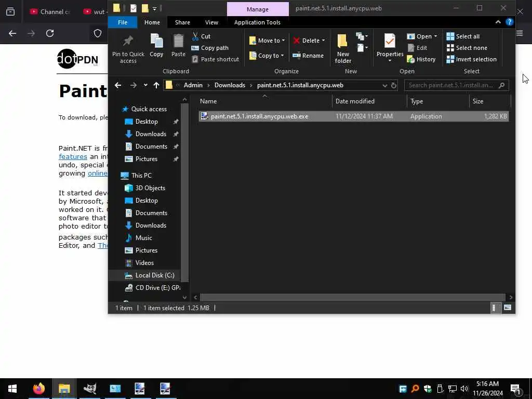532x399 pixels.
Task: Select paint.net.5.1.install.anycpu.web.exe file
Action: [x=353, y=116]
